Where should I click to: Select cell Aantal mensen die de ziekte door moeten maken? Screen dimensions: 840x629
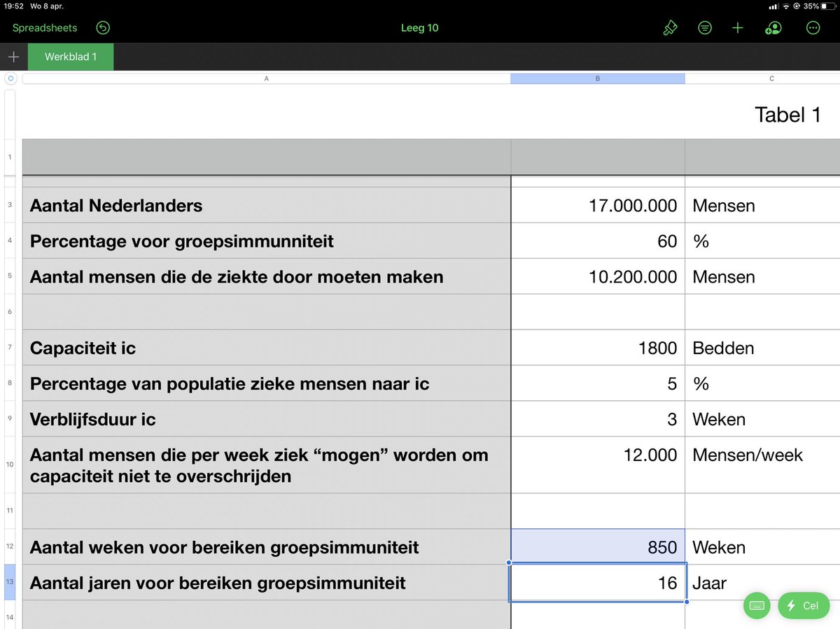point(267,277)
